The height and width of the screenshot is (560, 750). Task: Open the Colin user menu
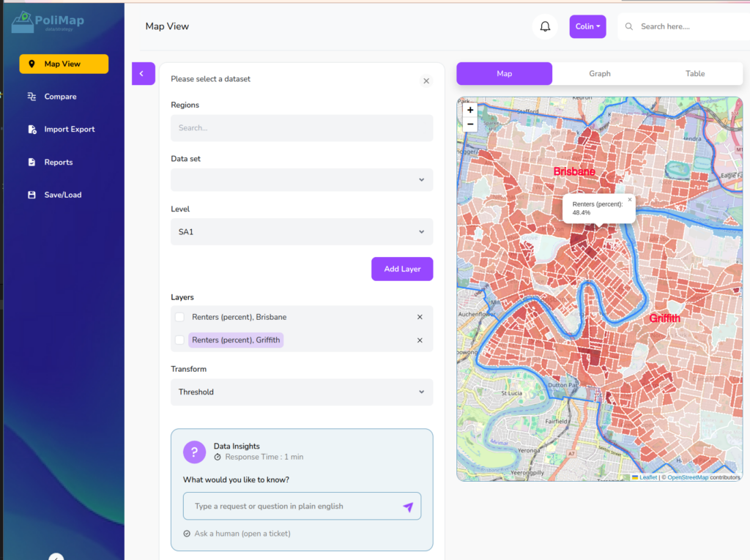(587, 26)
